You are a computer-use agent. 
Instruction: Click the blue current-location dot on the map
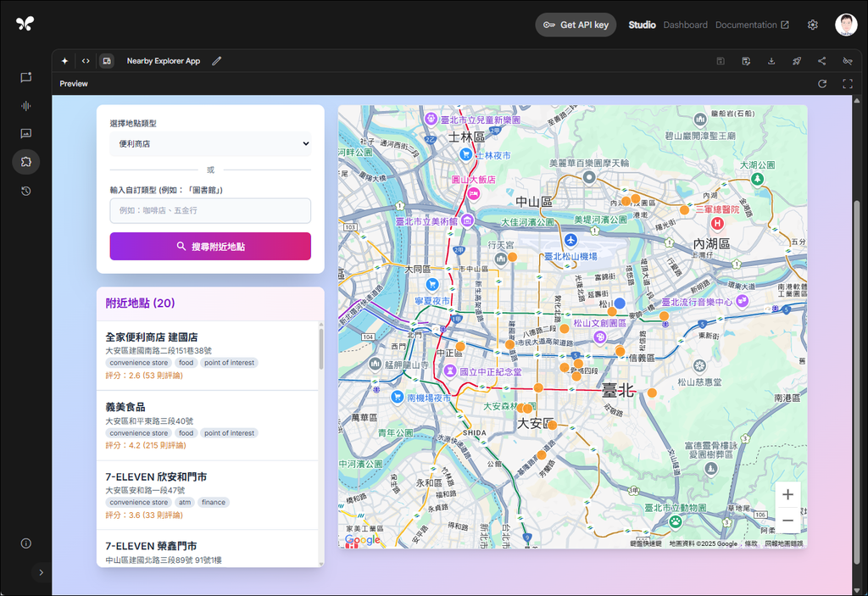pos(620,303)
